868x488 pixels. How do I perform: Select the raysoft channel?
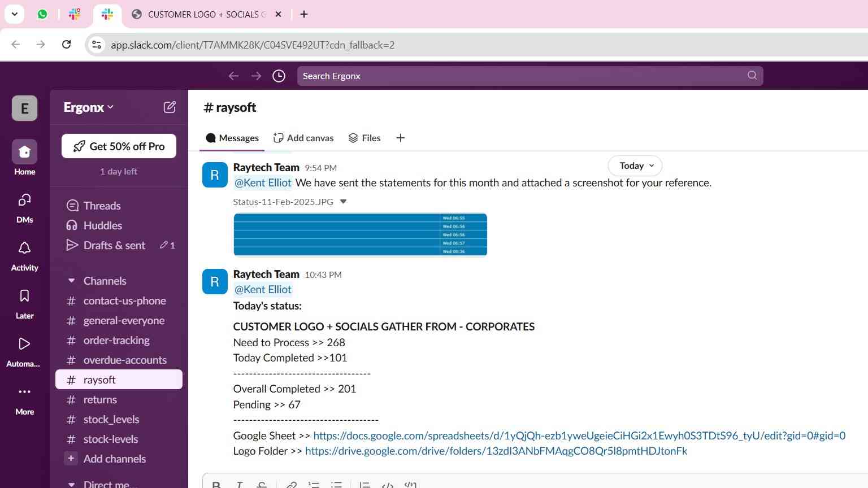pyautogui.click(x=119, y=380)
